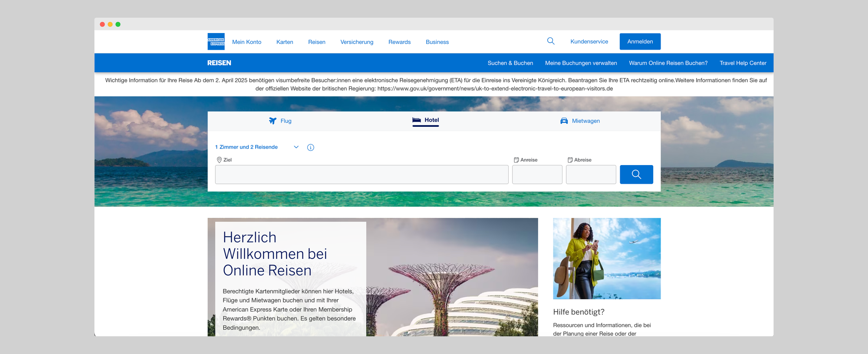The height and width of the screenshot is (354, 868).
Task: Click the bed icon on Hotel tab
Action: pyautogui.click(x=417, y=120)
